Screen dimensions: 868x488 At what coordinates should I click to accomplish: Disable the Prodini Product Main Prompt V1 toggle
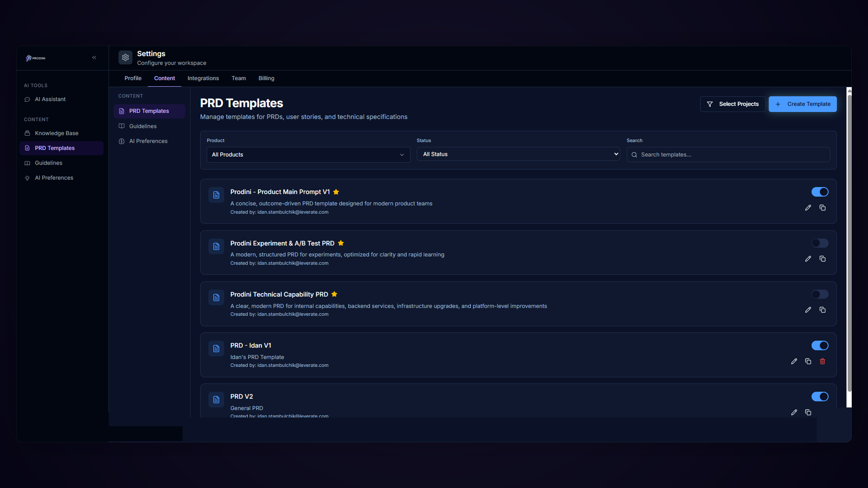[x=820, y=192]
